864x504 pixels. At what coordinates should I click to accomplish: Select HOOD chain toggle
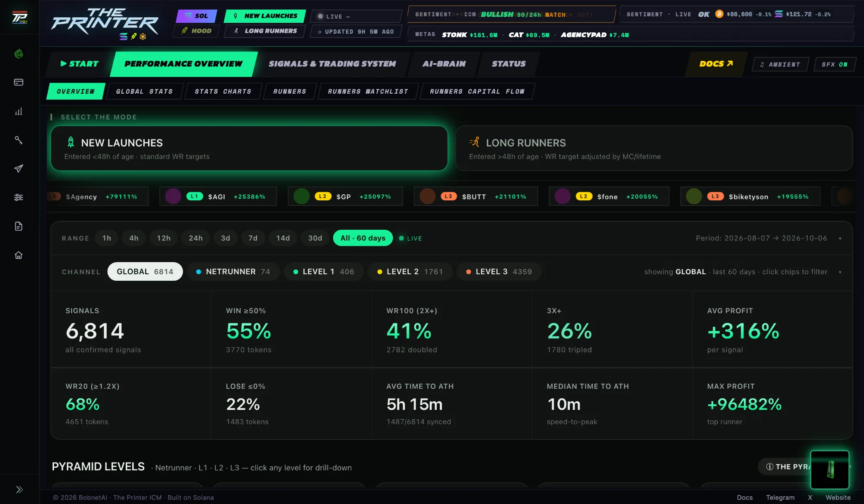pyautogui.click(x=197, y=31)
